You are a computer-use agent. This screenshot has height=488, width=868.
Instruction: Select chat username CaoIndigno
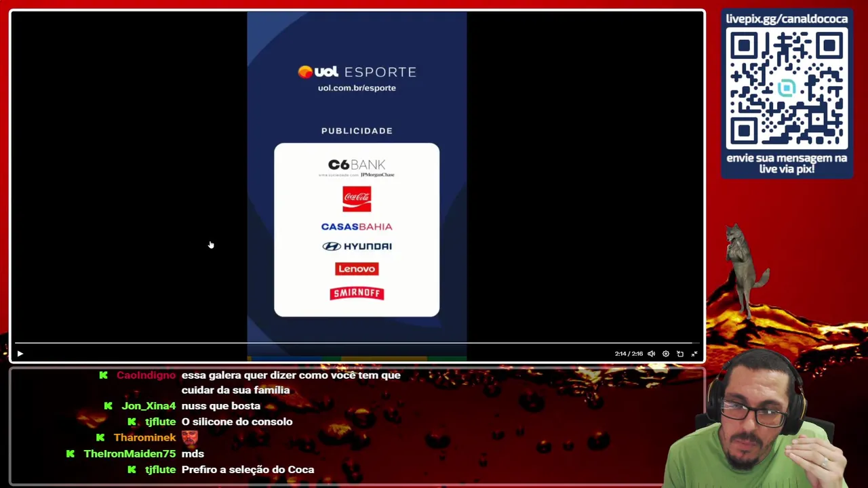[146, 375]
